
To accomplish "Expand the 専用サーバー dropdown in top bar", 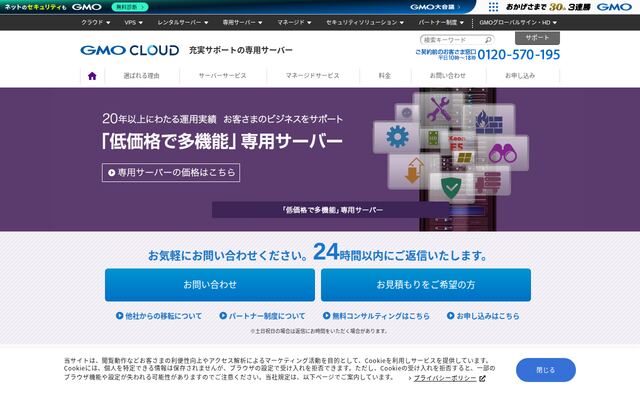I will (242, 22).
